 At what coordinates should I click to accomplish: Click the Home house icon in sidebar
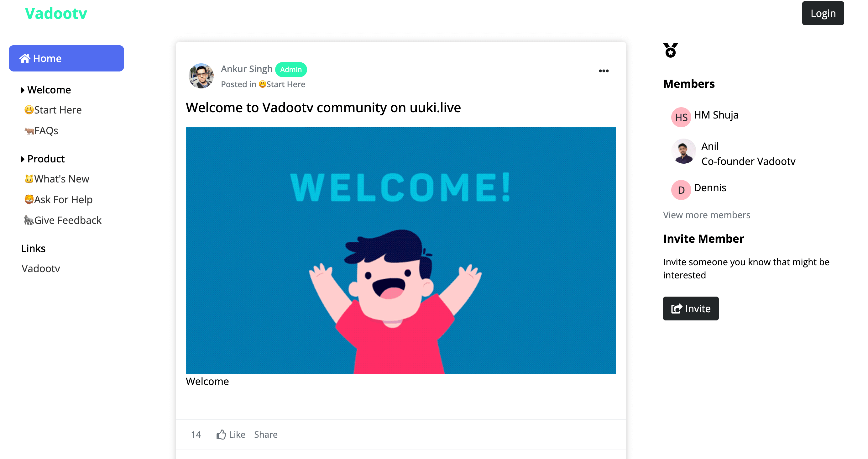(x=25, y=58)
